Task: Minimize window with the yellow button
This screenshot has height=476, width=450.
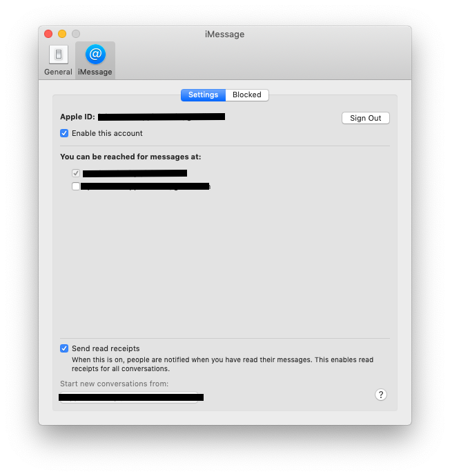Action: click(x=62, y=34)
